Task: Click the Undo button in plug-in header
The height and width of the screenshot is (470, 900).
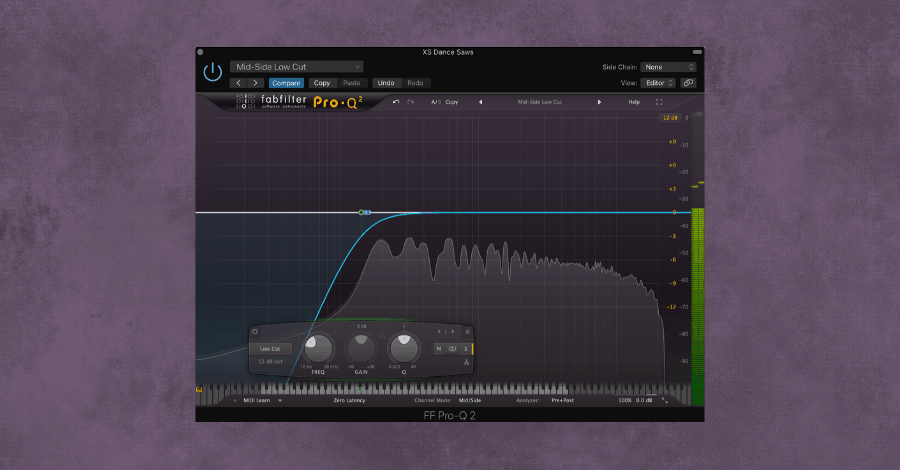Action: 386,83
